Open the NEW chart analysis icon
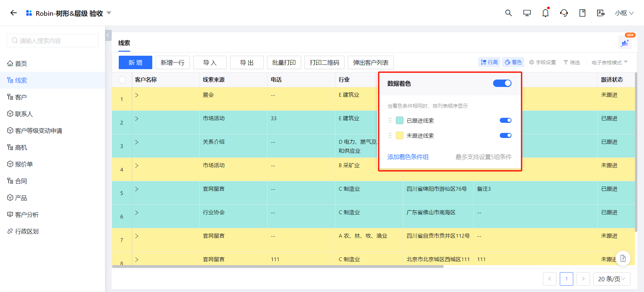This screenshot has width=644, height=292. [625, 43]
